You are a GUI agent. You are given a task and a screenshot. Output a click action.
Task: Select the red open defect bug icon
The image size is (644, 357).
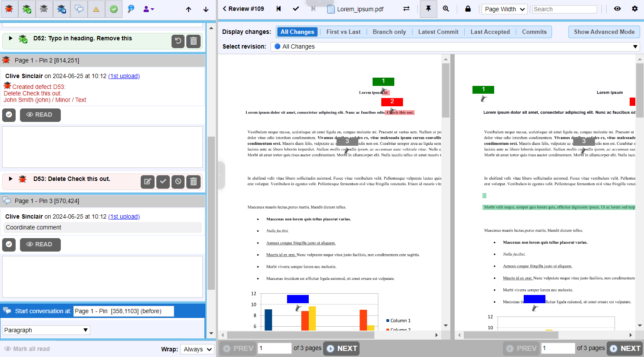(9, 9)
